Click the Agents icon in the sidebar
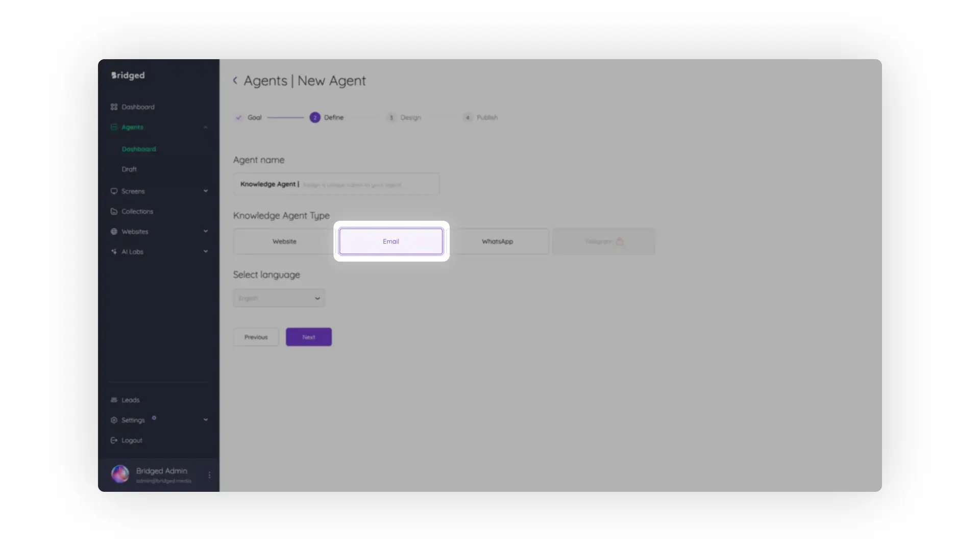Screen dimensions: 980x551 (114, 127)
